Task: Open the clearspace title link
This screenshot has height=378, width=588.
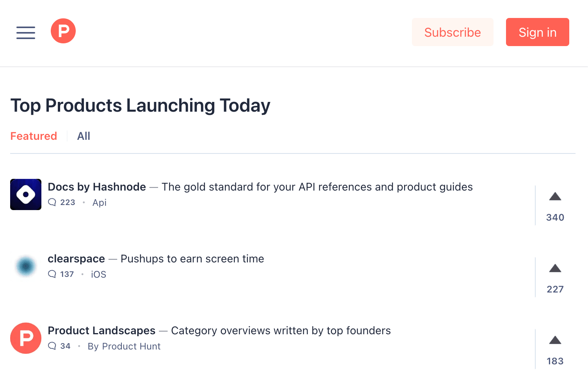Action: [x=76, y=259]
